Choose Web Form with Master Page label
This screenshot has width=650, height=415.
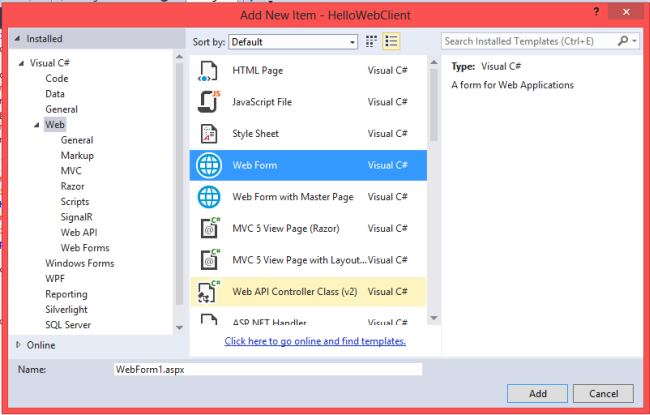293,197
